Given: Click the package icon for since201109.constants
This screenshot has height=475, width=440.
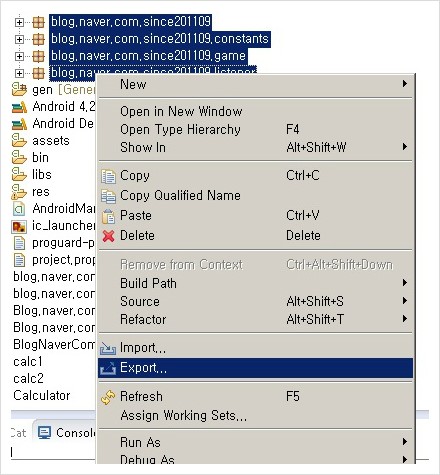Looking at the screenshot, I should pyautogui.click(x=38, y=39).
